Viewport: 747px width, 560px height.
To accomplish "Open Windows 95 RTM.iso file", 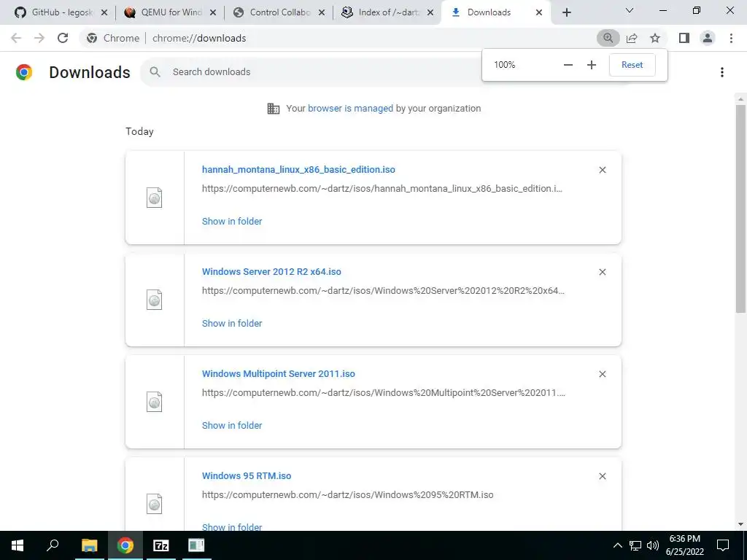I will [x=247, y=475].
